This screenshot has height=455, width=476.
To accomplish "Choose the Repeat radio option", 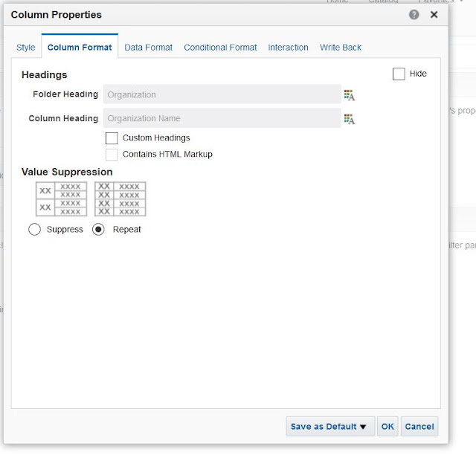I will (x=98, y=230).
